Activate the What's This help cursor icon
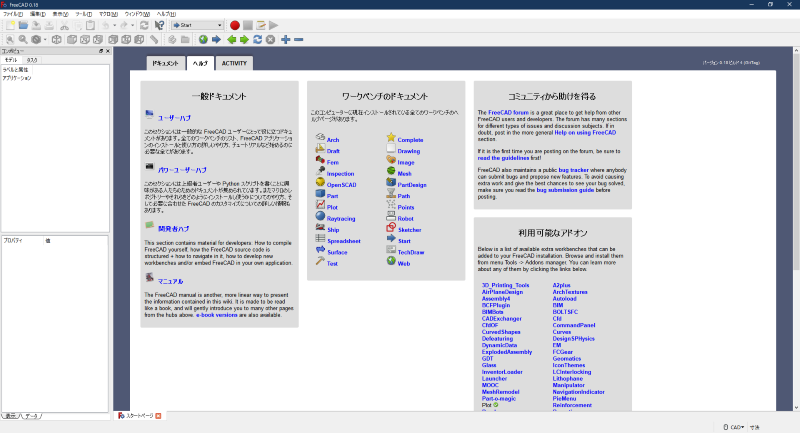 click(x=160, y=26)
